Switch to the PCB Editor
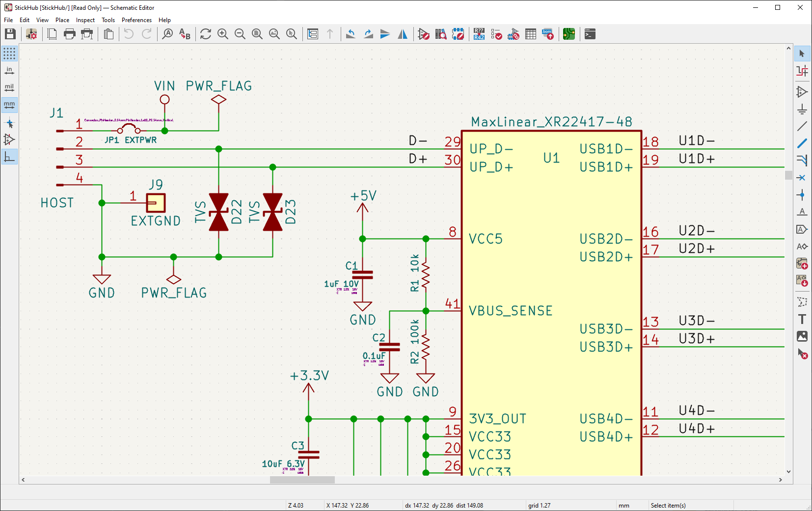This screenshot has width=812, height=511. coord(569,34)
